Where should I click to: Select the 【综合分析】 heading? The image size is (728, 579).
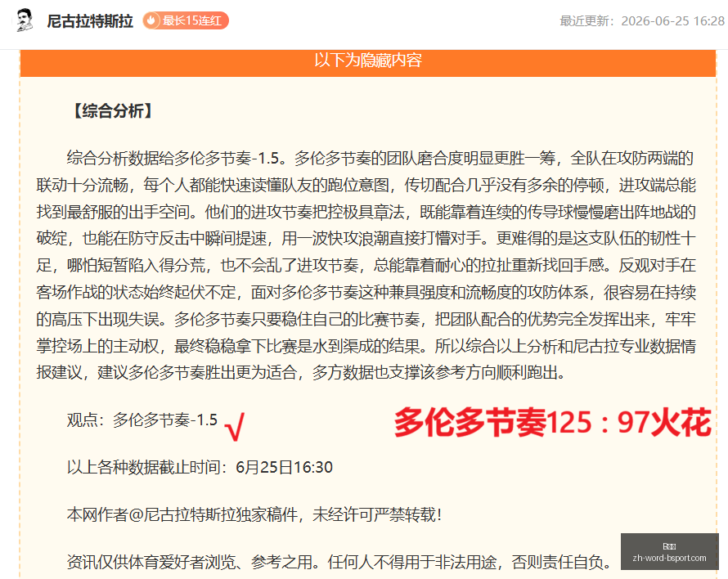click(x=113, y=110)
